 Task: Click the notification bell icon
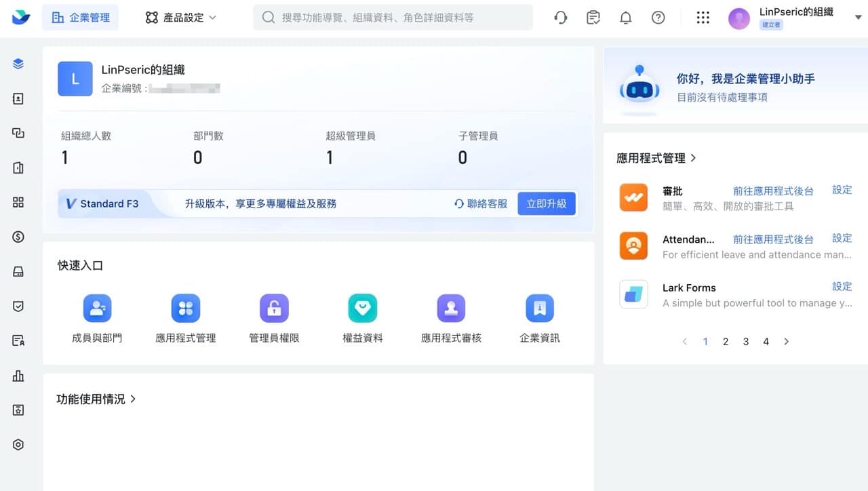(625, 18)
